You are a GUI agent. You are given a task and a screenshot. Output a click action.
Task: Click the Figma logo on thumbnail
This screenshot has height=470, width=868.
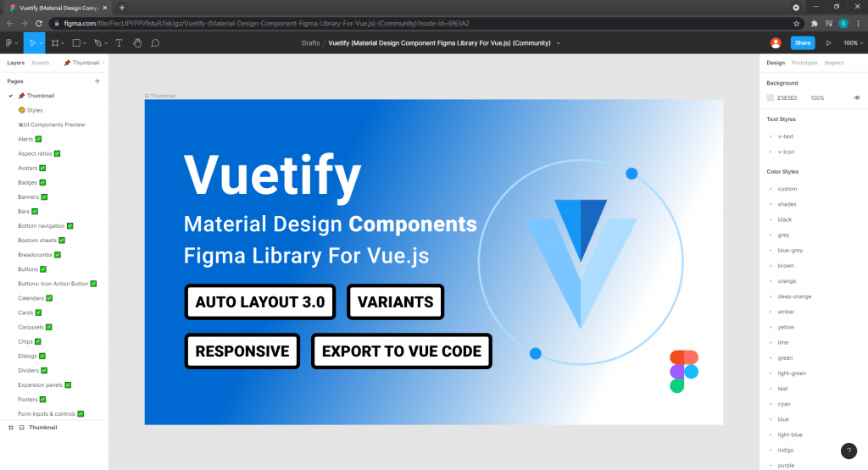(x=684, y=371)
